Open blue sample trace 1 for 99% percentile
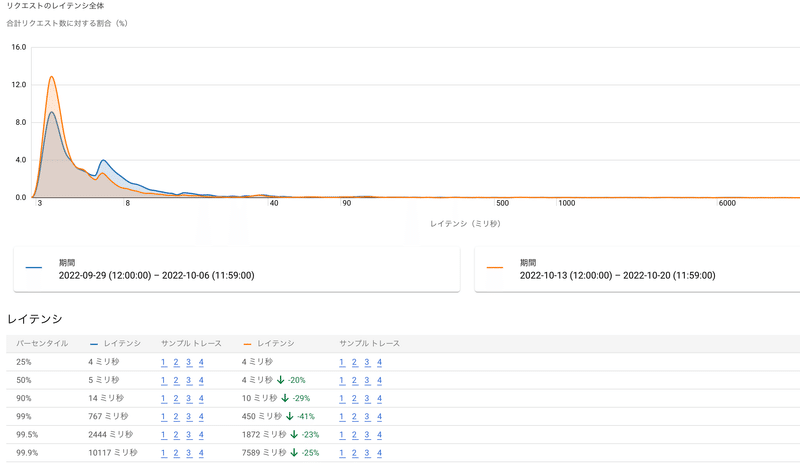The width and height of the screenshot is (800, 465). 164,417
